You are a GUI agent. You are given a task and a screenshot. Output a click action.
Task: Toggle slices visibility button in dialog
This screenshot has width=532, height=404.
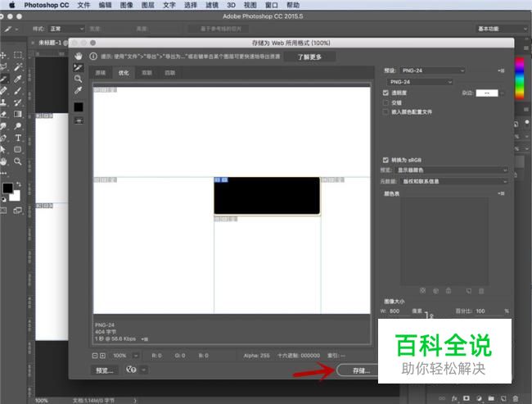(x=79, y=120)
